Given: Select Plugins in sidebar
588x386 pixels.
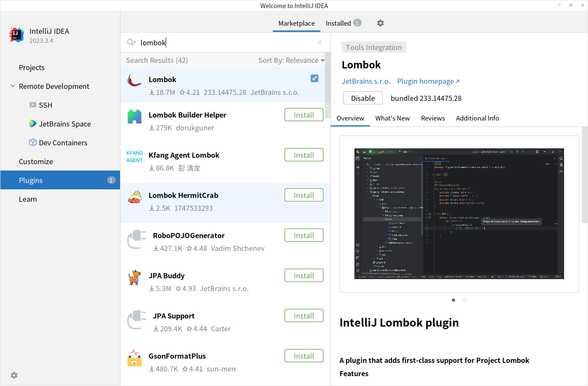Looking at the screenshot, I should pyautogui.click(x=60, y=180).
